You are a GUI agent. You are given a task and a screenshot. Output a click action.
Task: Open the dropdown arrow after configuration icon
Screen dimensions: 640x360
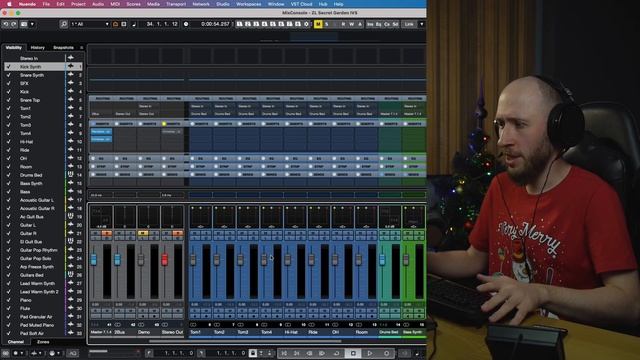coord(32,24)
